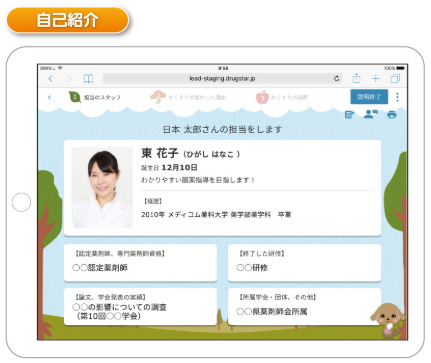Screen dimensions: 431x363
Task: Tap the lead-staging.drugstar.jp address bar
Action: pos(223,79)
